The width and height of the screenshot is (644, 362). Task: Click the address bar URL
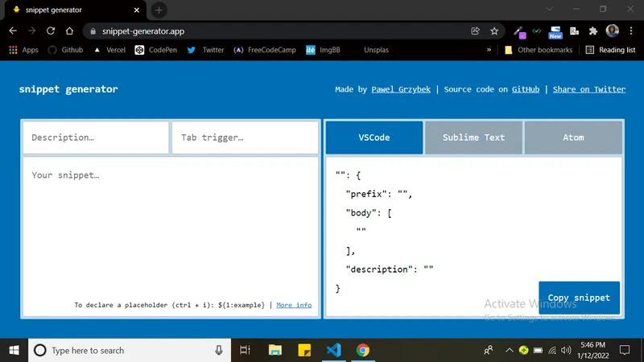(143, 31)
